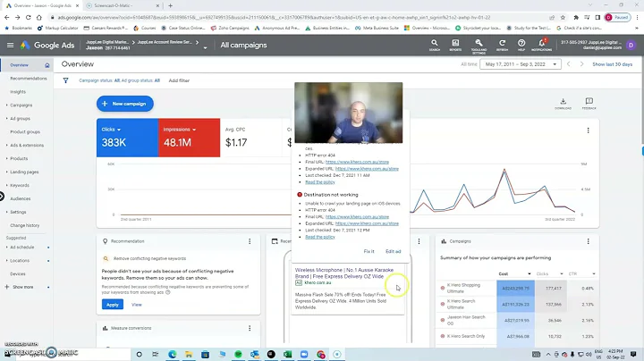This screenshot has height=361, width=644.
Task: Click the New campaign button
Action: [125, 104]
